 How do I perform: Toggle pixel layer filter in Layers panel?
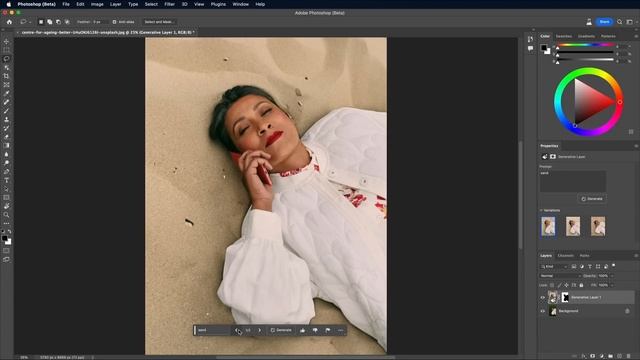pos(574,267)
